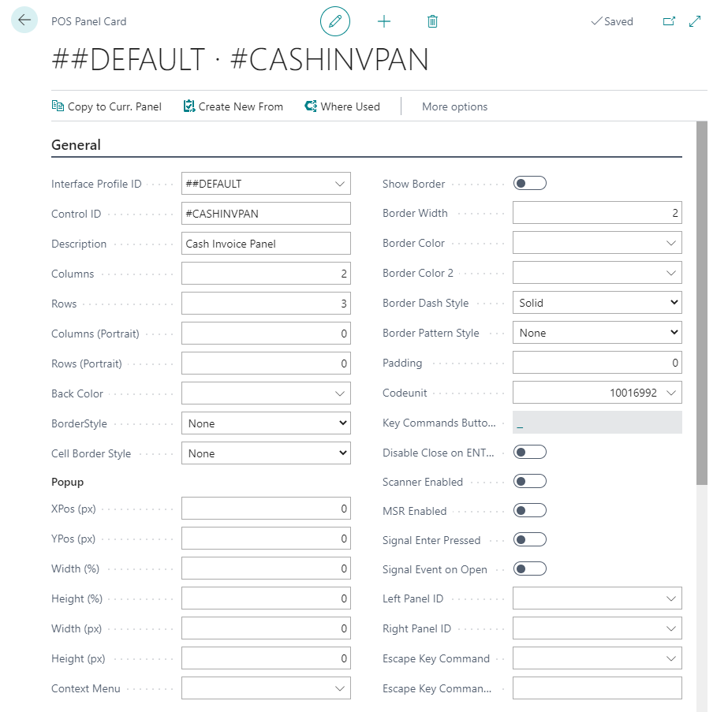Screen dimensions: 728x712
Task: Open the Border Dash Style dropdown
Action: (597, 303)
